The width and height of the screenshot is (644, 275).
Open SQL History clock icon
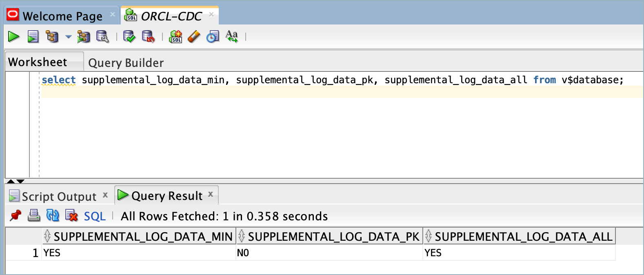coord(213,37)
